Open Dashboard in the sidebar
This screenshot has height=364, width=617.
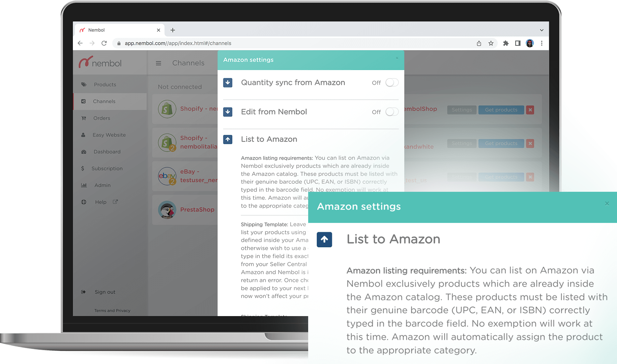tap(107, 152)
